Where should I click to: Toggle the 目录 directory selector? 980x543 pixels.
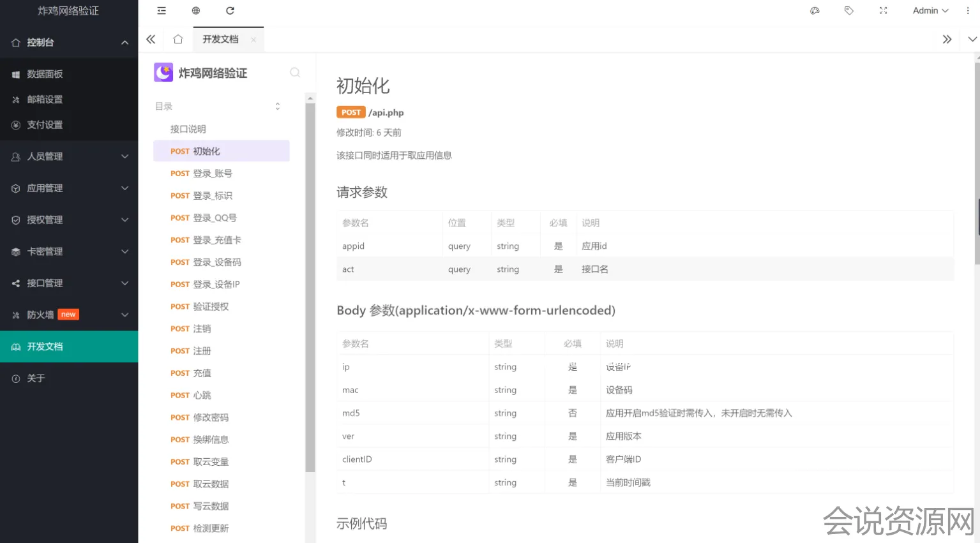pyautogui.click(x=277, y=107)
